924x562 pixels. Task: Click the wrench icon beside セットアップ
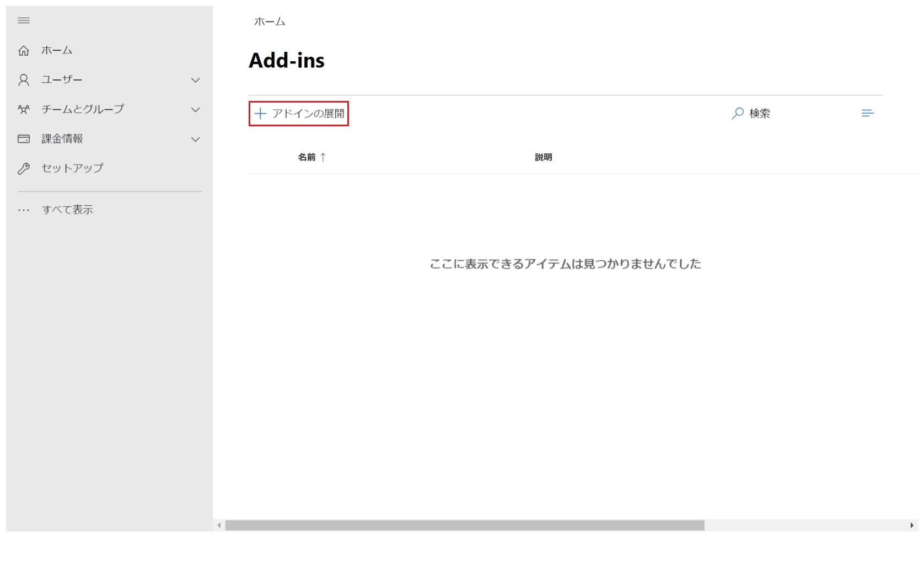(x=24, y=169)
